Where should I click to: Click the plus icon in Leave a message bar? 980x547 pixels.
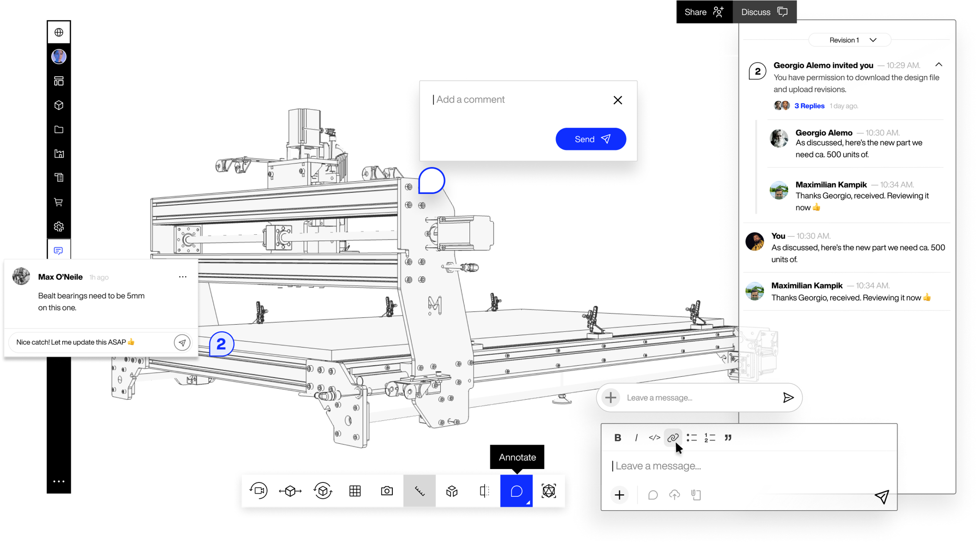(x=611, y=397)
